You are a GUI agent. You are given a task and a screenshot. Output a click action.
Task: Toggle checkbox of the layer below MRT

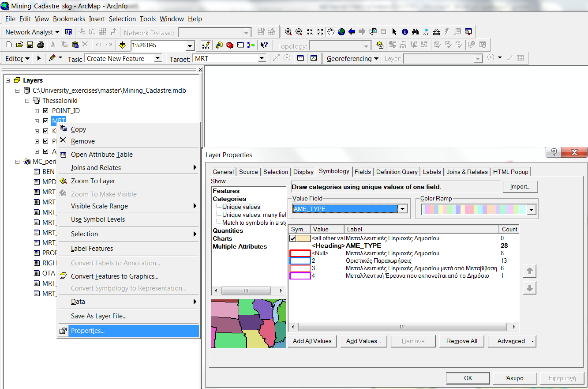[x=46, y=131]
